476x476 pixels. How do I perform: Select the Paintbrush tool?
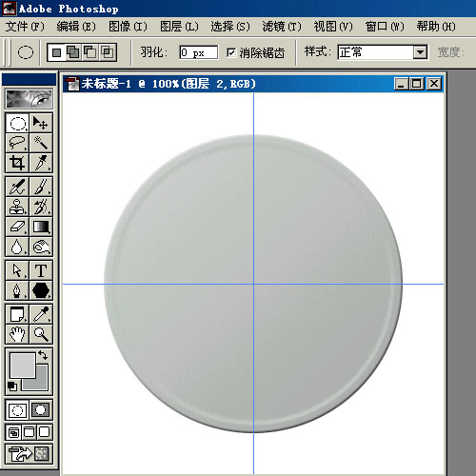[x=41, y=187]
